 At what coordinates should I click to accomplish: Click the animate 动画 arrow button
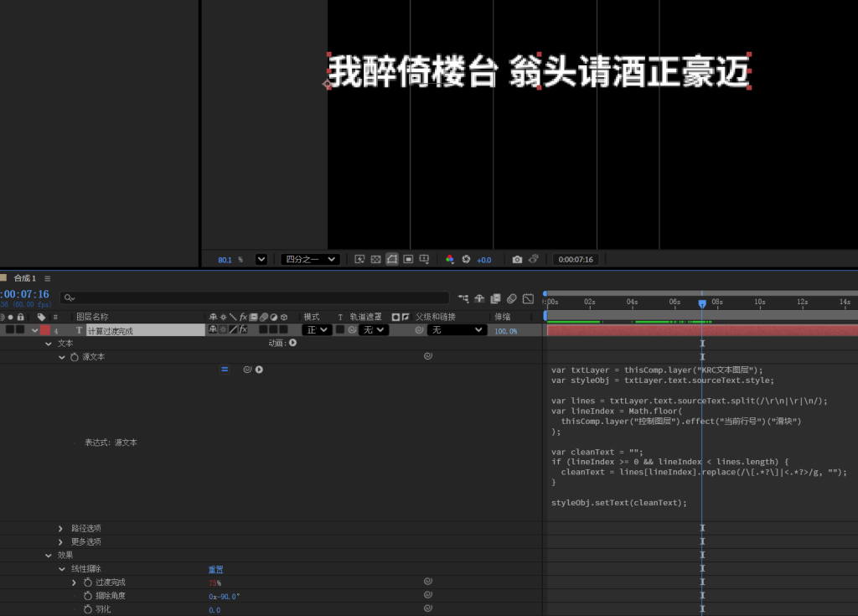[292, 343]
